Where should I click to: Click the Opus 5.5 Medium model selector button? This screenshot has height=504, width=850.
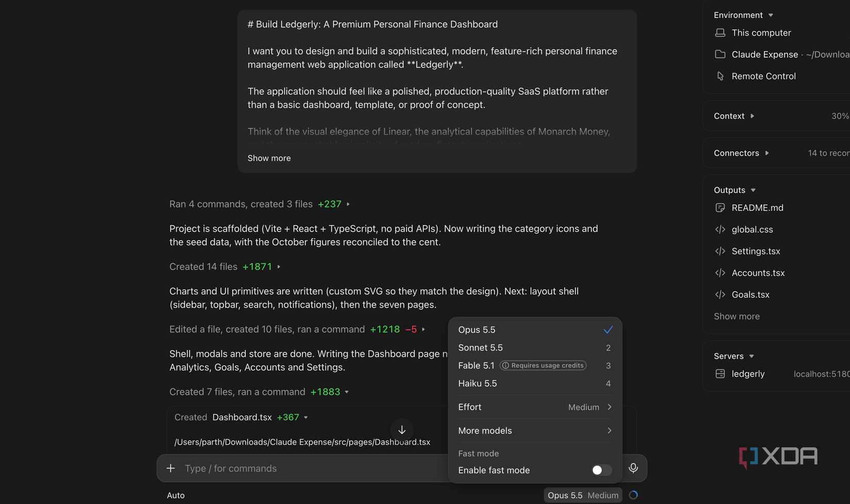[583, 495]
